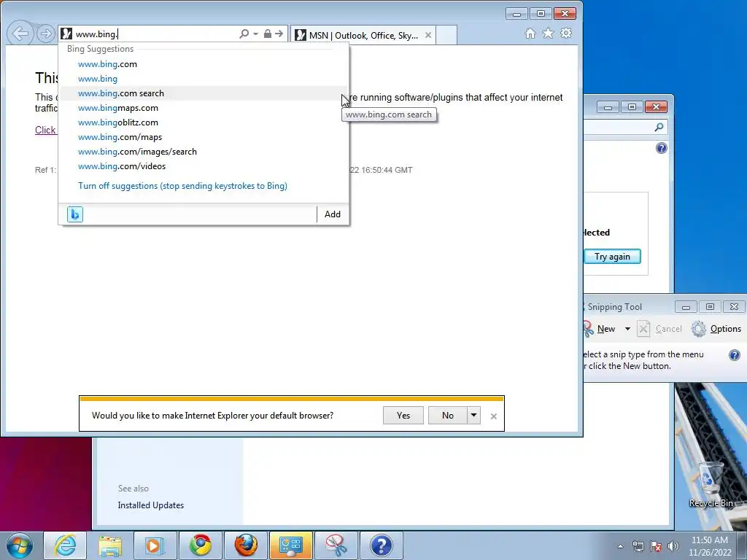Viewport: 747px width, 560px height.
Task: Expand New snip type dropdown arrow
Action: coord(627,329)
